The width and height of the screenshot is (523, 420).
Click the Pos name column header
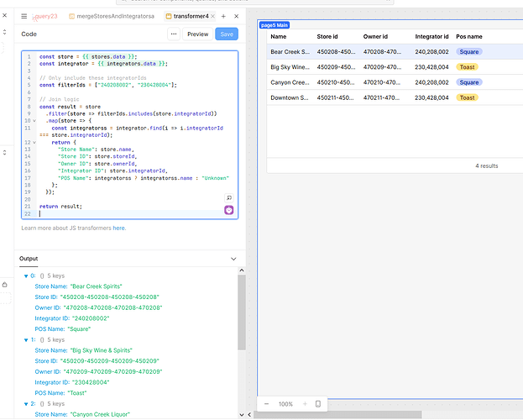point(469,37)
